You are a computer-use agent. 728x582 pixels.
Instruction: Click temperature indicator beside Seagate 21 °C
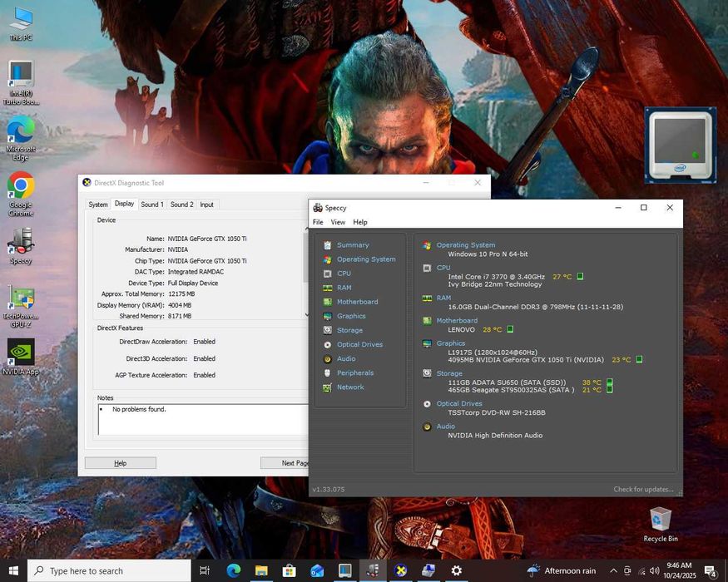coord(610,389)
